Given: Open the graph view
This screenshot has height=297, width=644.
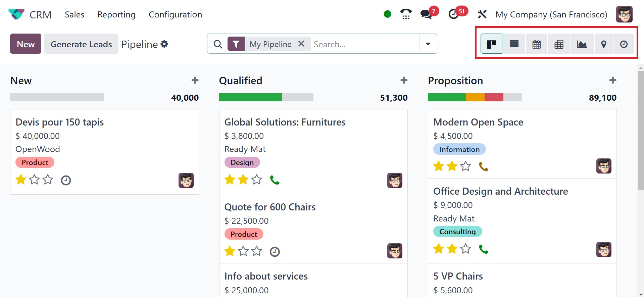Looking at the screenshot, I should coord(582,44).
